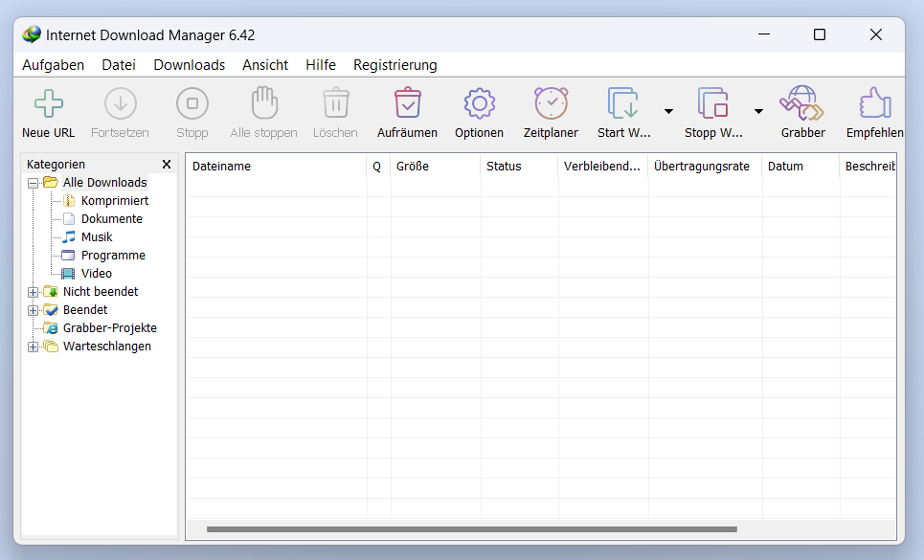The image size is (924, 560).
Task: Open the Zeitplaner clock icon
Action: 551,103
